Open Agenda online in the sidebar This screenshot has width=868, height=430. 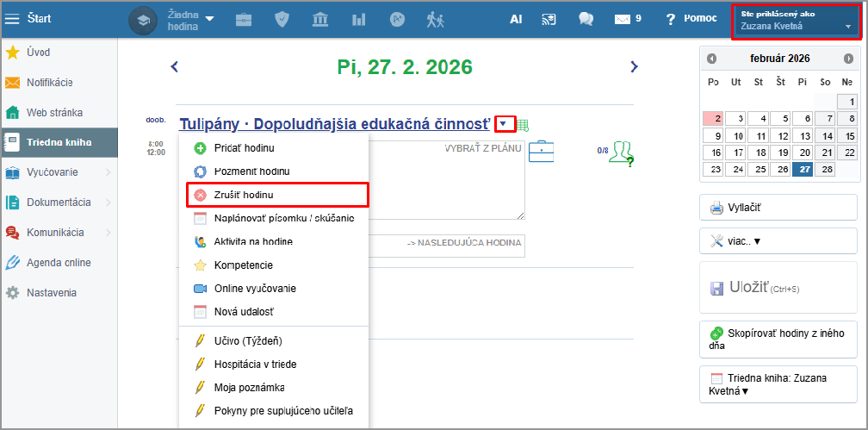(x=59, y=263)
